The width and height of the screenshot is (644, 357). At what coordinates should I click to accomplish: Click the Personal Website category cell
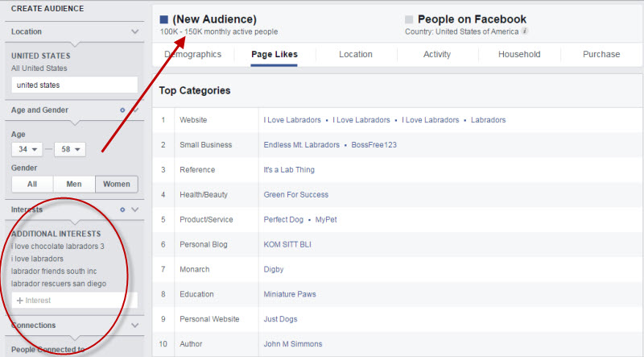tap(209, 319)
